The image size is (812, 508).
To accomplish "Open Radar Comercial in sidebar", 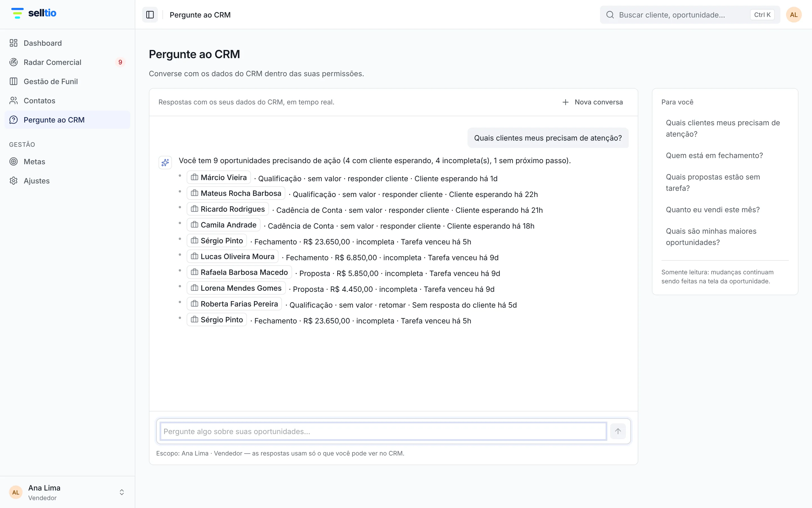I will (x=67, y=62).
